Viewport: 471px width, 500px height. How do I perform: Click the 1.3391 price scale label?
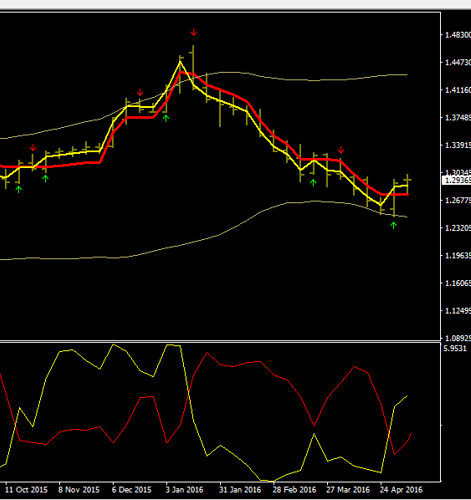458,145
